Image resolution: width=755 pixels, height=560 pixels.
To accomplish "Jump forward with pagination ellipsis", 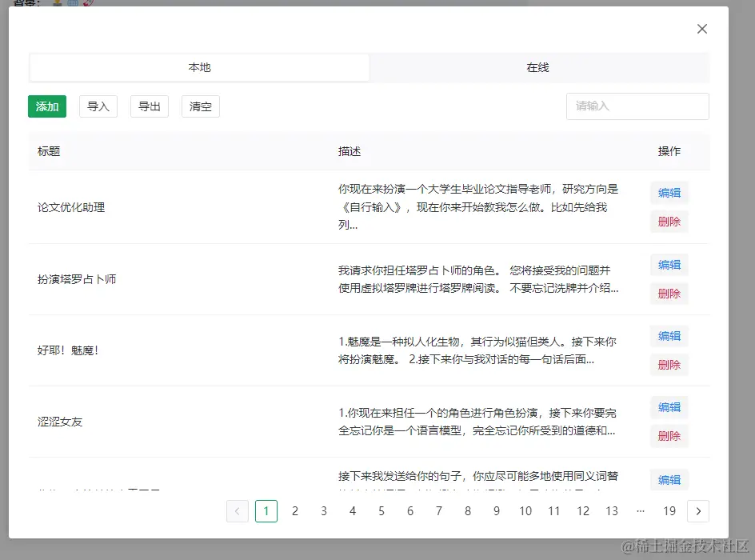I will 641,511.
